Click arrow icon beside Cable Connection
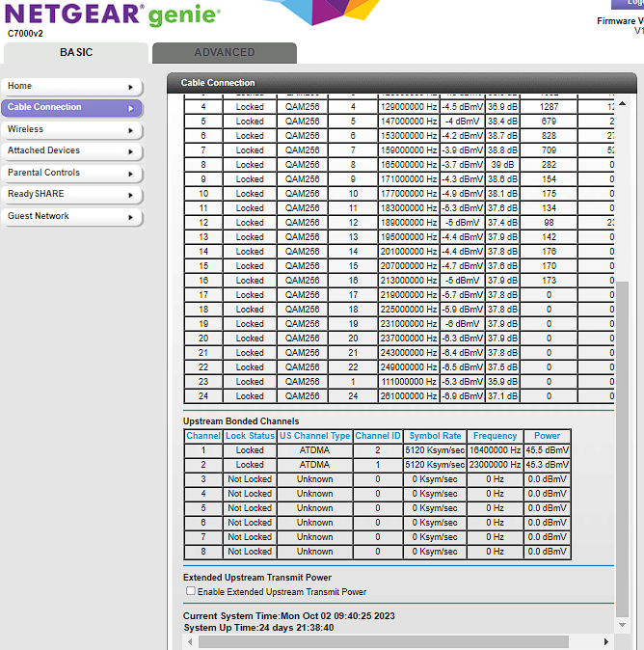Screen dimensions: 644x650 (x=130, y=108)
